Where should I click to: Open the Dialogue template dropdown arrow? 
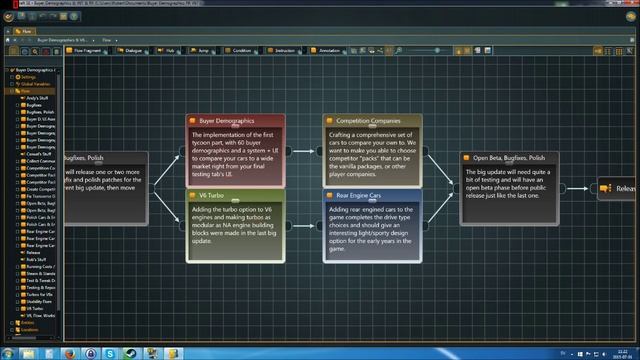coord(147,51)
